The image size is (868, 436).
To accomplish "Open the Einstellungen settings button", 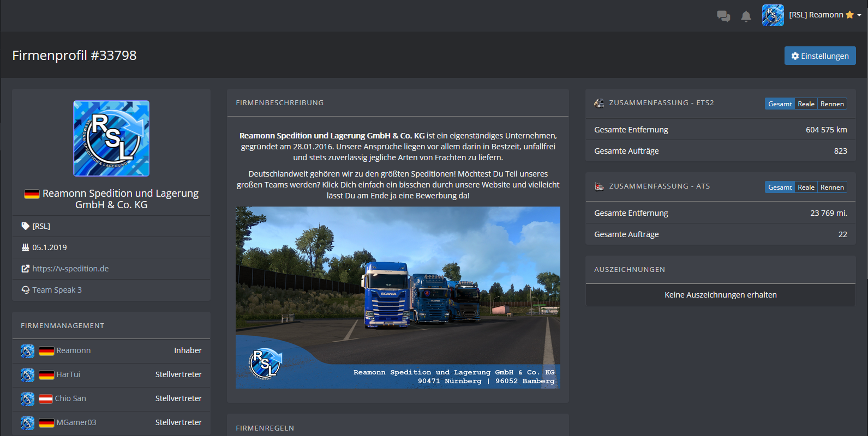I will coord(820,56).
